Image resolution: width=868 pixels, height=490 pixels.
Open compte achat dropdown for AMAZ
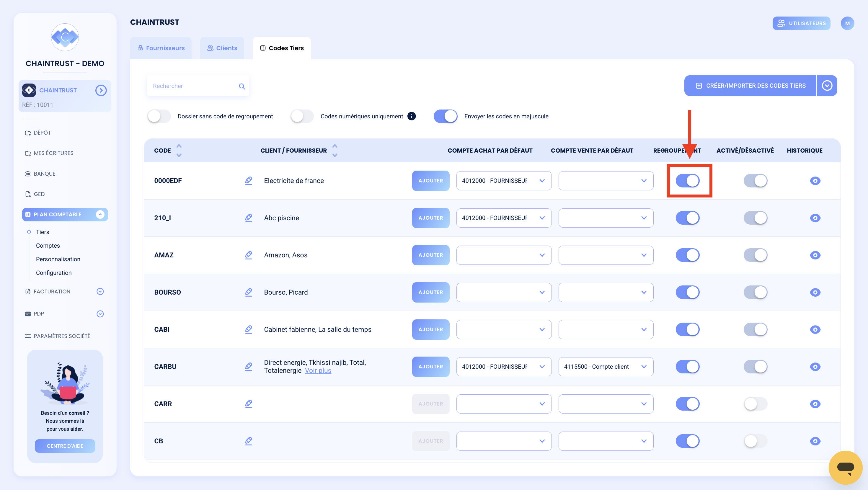[504, 255]
